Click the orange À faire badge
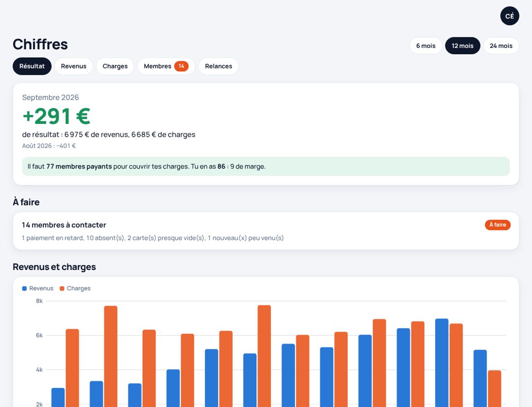The image size is (532, 407). pyautogui.click(x=497, y=225)
